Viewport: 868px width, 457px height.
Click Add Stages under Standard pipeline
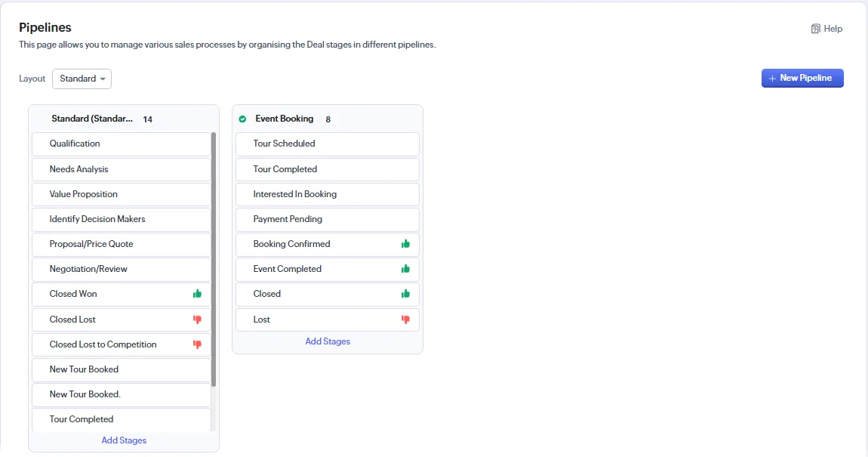124,440
